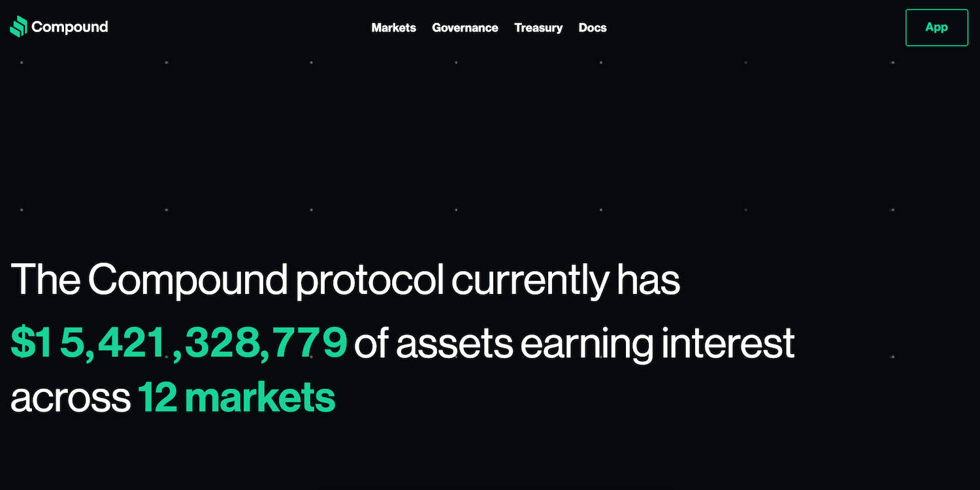
Task: Launch the App with the green-outlined button
Action: (x=936, y=27)
